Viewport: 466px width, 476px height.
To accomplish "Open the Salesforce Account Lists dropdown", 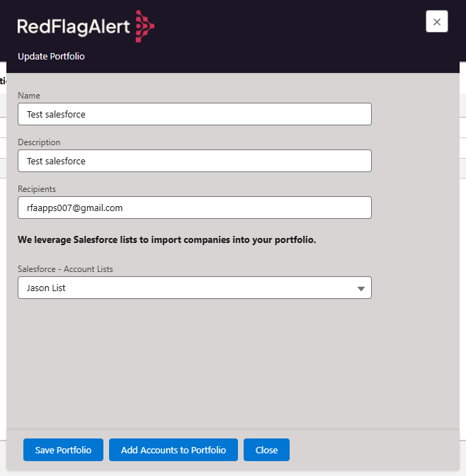I will pos(195,288).
